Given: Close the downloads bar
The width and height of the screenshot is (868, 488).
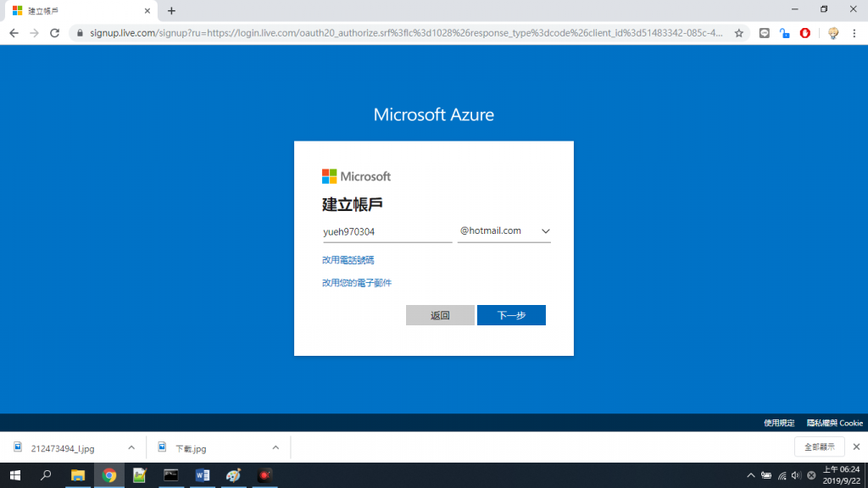Looking at the screenshot, I should pos(856,447).
